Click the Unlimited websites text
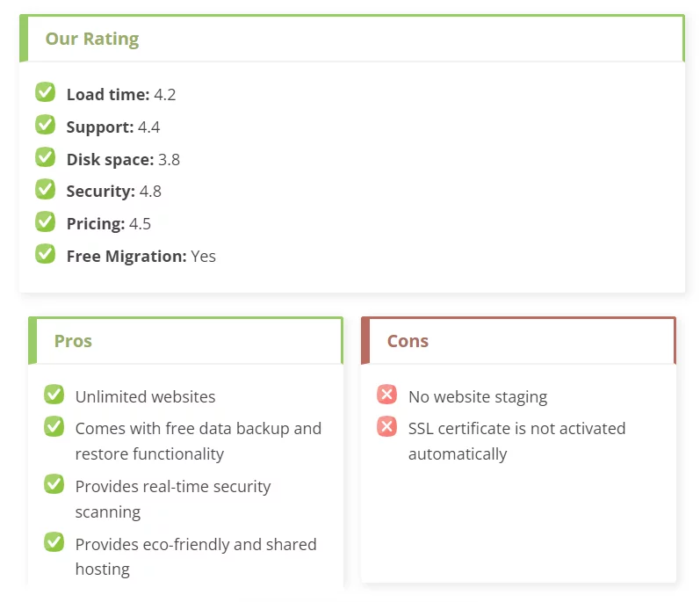The width and height of the screenshot is (700, 602). pos(145,397)
